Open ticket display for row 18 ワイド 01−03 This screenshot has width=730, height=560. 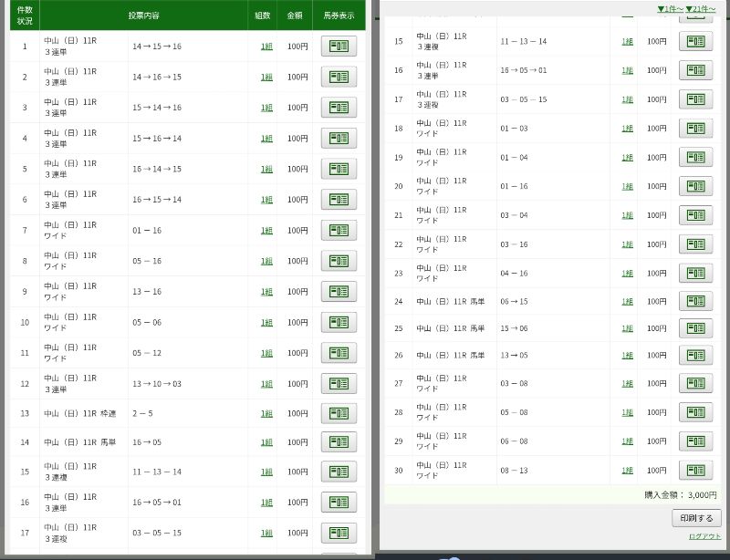(x=695, y=128)
